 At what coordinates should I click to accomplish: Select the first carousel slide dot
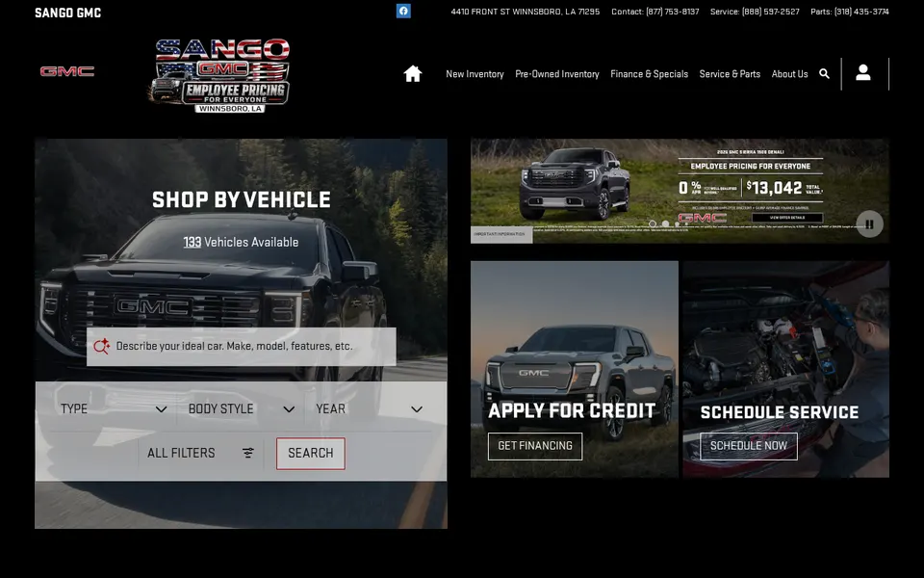(653, 224)
